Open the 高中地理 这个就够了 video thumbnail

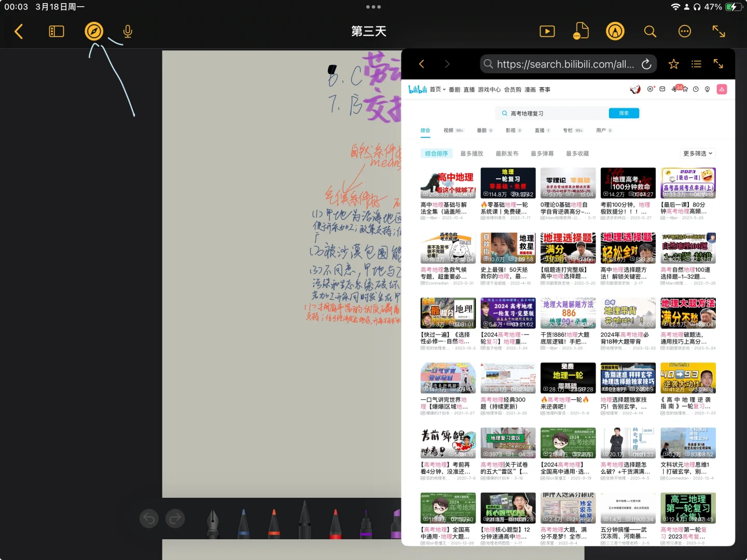tap(448, 183)
